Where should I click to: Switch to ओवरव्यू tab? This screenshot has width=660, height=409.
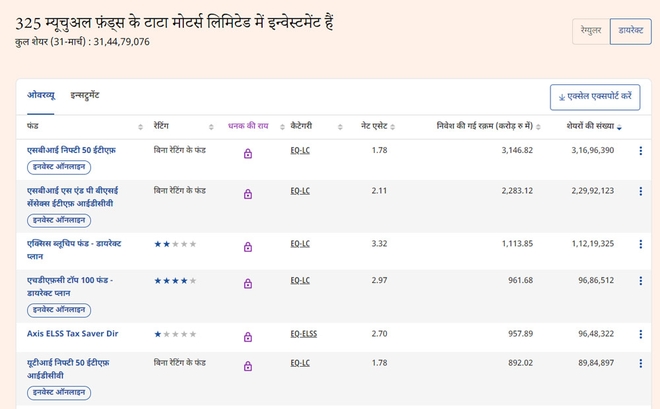[41, 95]
